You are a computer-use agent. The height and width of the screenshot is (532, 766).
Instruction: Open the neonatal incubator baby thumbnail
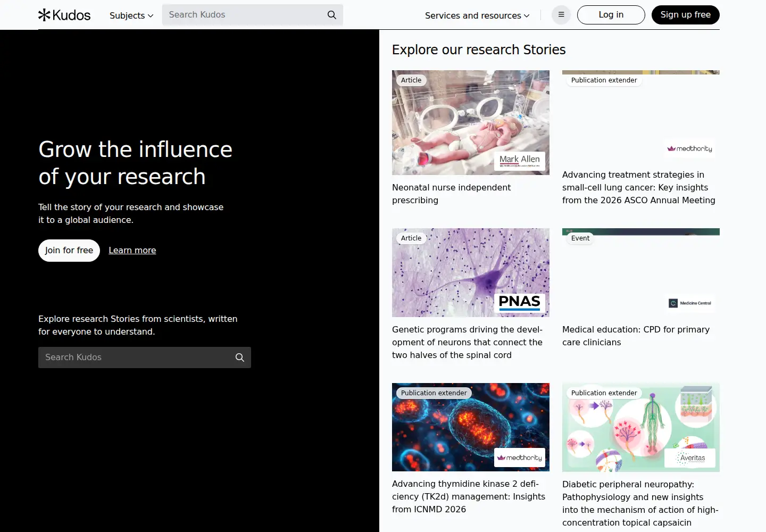(x=471, y=122)
